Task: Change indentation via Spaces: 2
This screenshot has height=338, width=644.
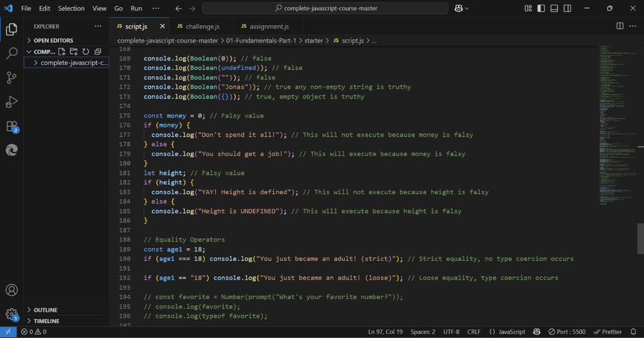Action: tap(423, 332)
